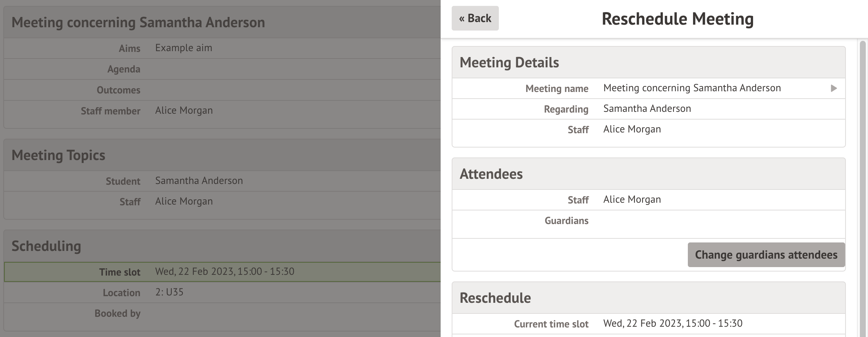
Task: Select the highlighted Time slot row in Scheduling
Action: 223,272
